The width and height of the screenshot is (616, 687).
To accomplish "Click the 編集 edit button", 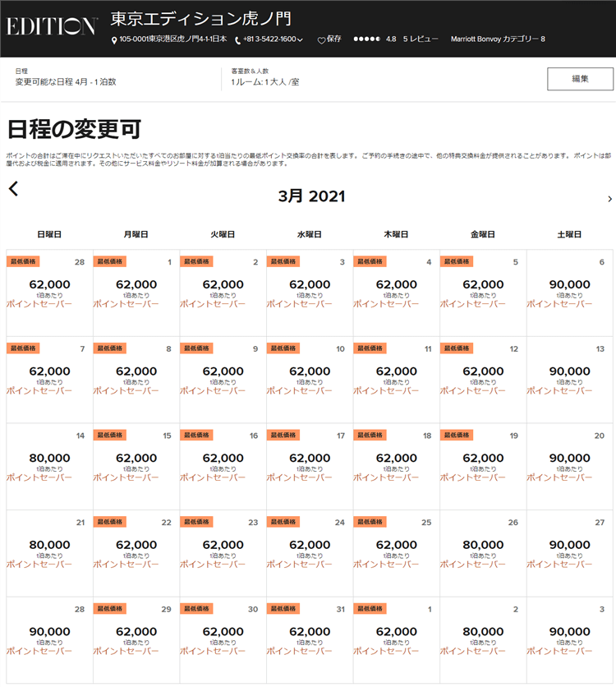I will (x=580, y=79).
